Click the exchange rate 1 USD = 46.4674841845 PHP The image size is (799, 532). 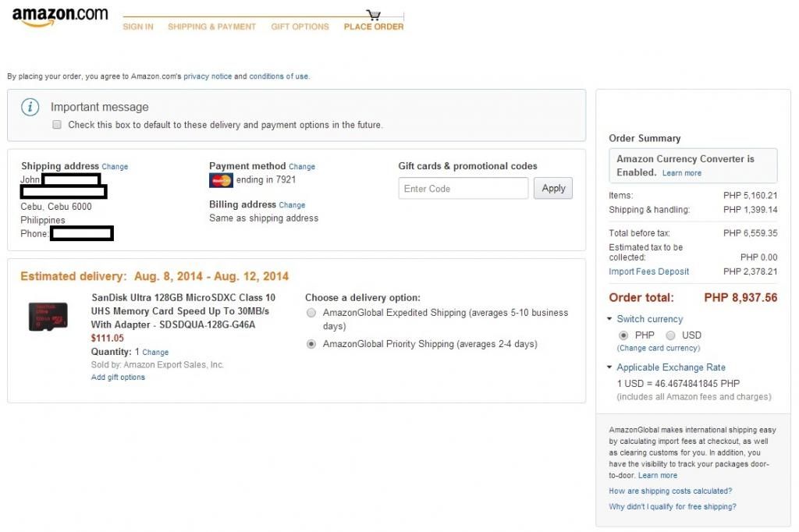(678, 383)
